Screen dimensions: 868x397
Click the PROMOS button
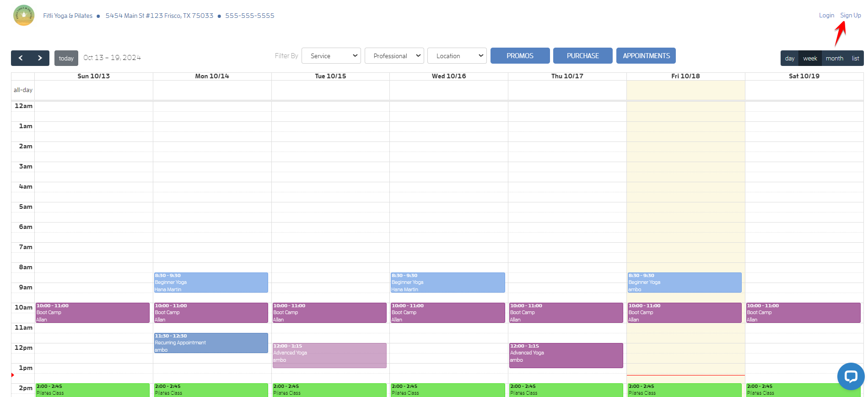520,56
